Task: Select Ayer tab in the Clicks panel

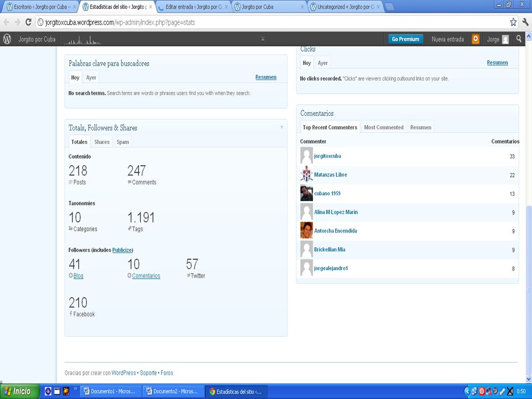Action: (x=323, y=63)
